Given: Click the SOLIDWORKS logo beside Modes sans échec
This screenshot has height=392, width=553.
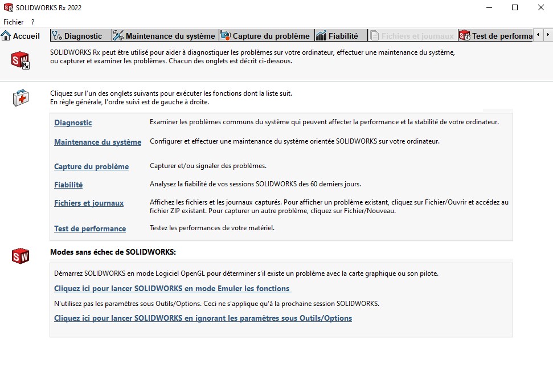Looking at the screenshot, I should click(21, 256).
